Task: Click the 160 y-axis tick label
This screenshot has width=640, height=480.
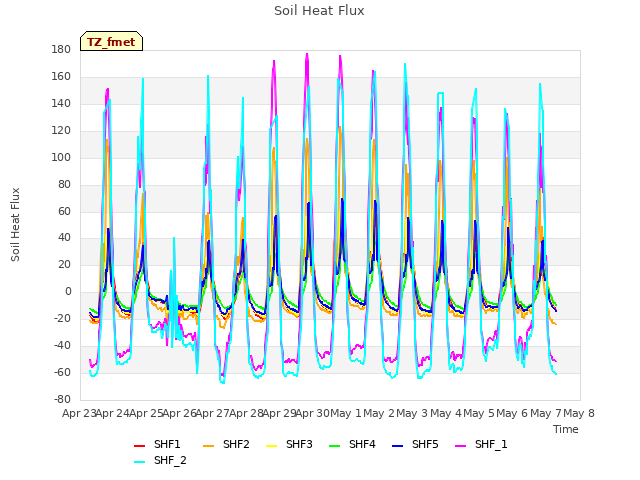Action: point(61,77)
